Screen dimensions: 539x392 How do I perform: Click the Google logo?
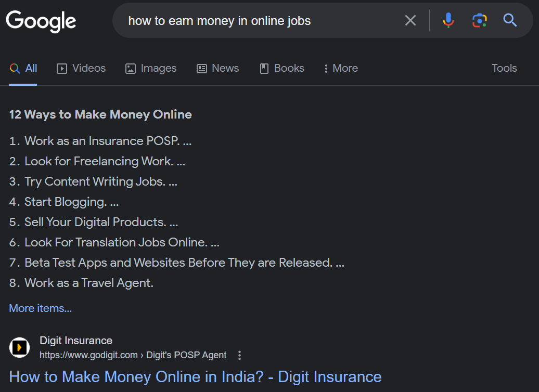point(41,21)
